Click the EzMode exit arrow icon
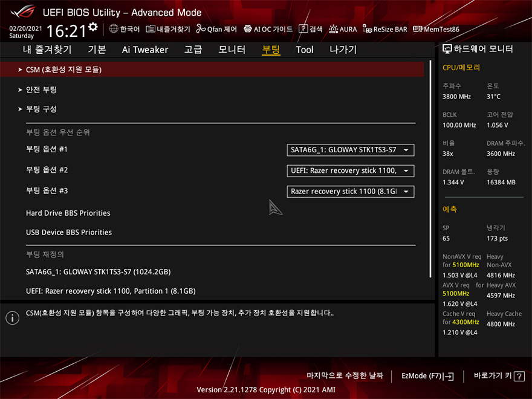 pyautogui.click(x=448, y=376)
